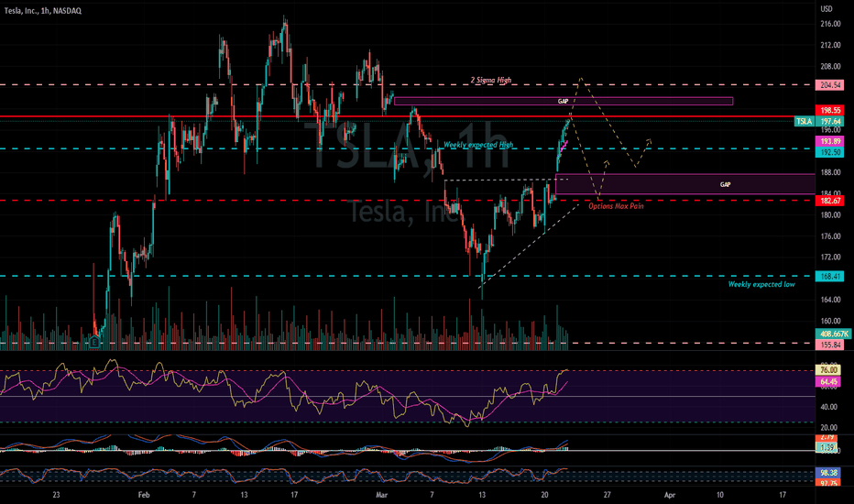Click the 197.64 current price label

tap(830, 122)
